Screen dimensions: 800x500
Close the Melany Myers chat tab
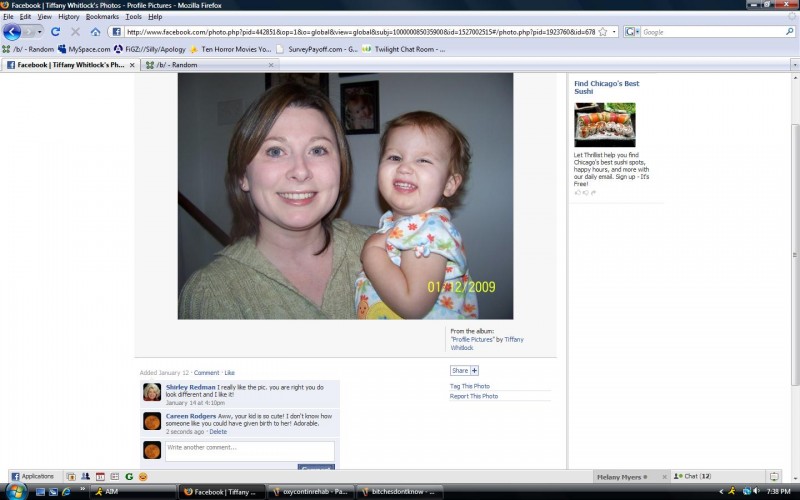(x=664, y=477)
